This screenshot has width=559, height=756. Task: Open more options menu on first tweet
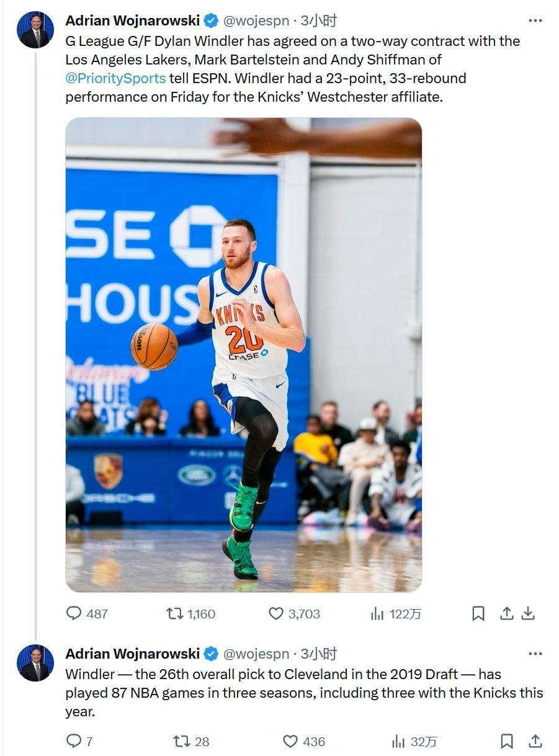click(535, 20)
